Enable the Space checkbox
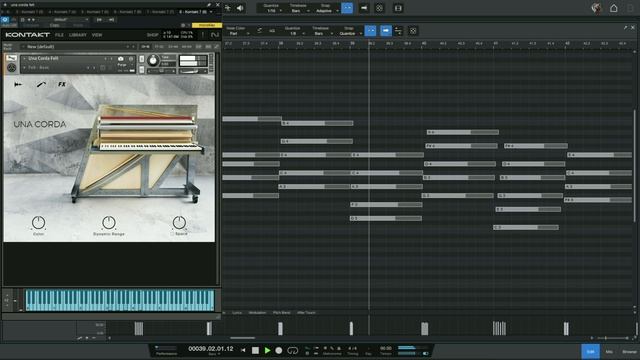640x360 pixels. point(172,234)
